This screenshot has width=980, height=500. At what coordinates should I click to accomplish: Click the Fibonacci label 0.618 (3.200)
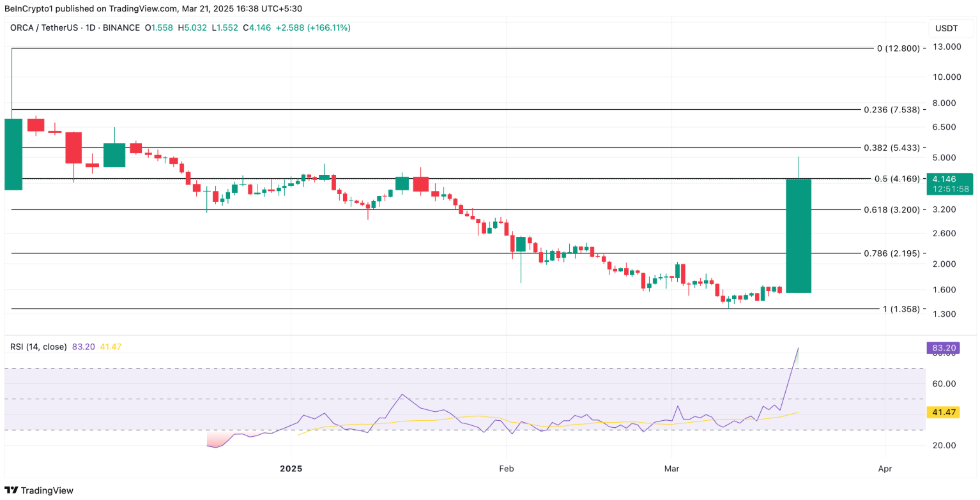pyautogui.click(x=892, y=209)
